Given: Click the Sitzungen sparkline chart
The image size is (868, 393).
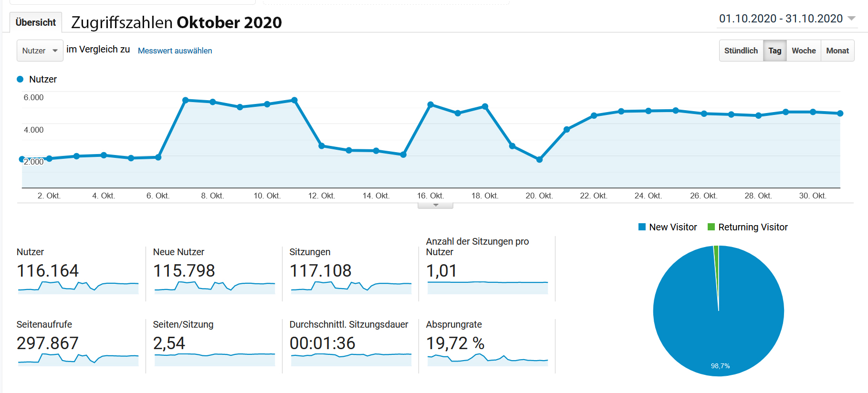Looking at the screenshot, I should [351, 287].
